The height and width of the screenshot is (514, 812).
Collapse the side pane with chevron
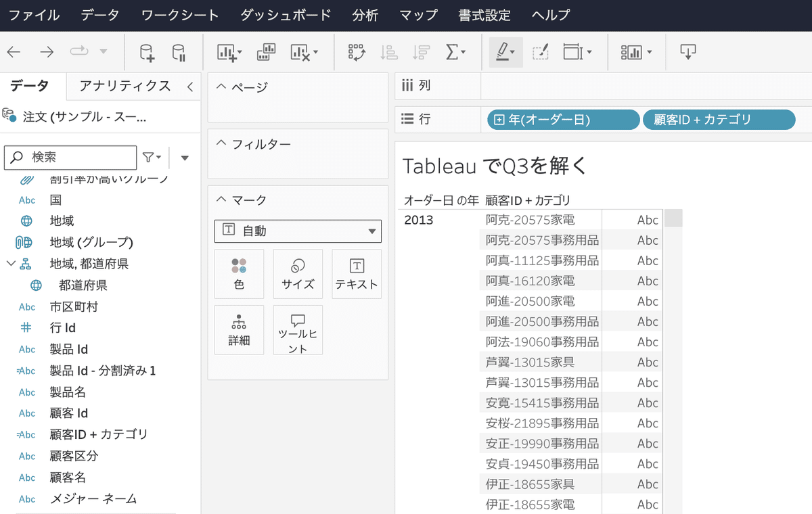[x=190, y=86]
